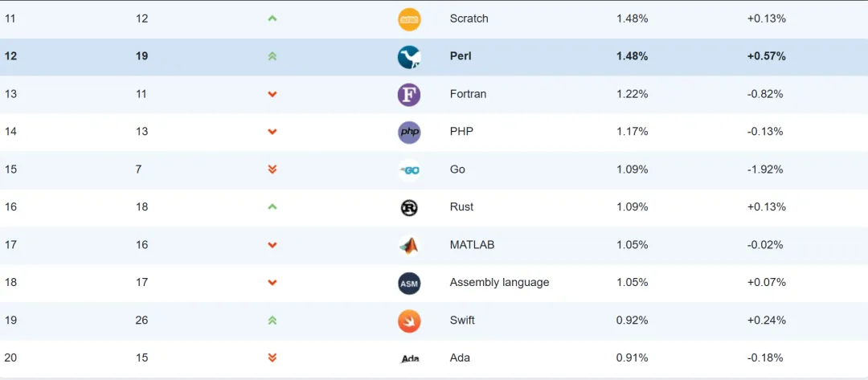This screenshot has height=380, width=868.
Task: Click the Swift language name
Action: [462, 320]
